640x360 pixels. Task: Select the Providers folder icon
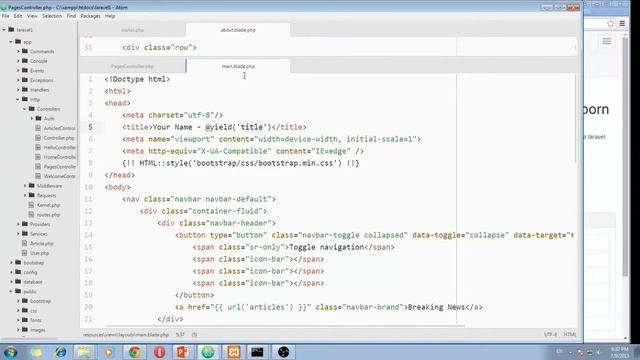point(25,224)
